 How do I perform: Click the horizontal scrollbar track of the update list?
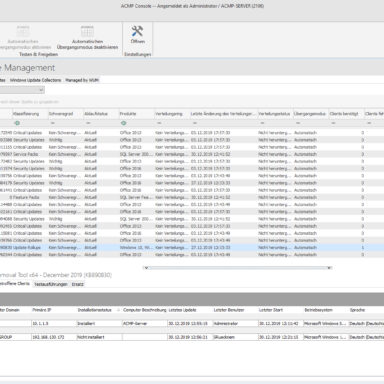pyautogui.click(x=237, y=268)
